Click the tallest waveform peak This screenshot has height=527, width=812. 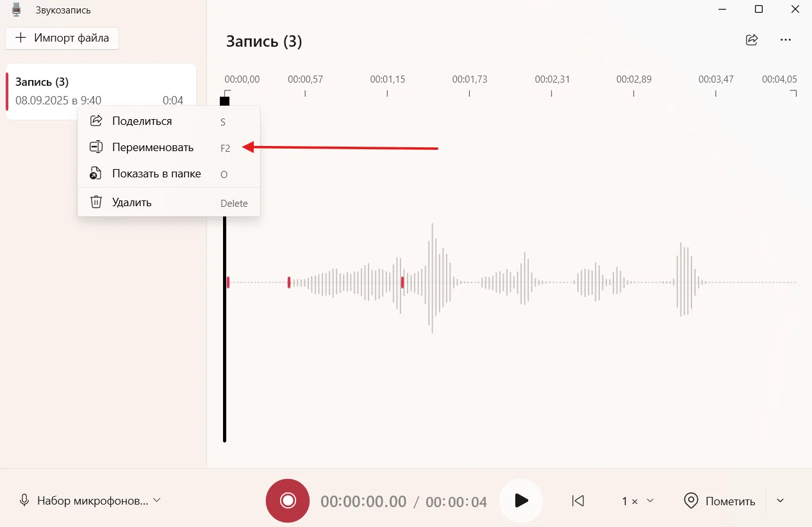(432, 279)
